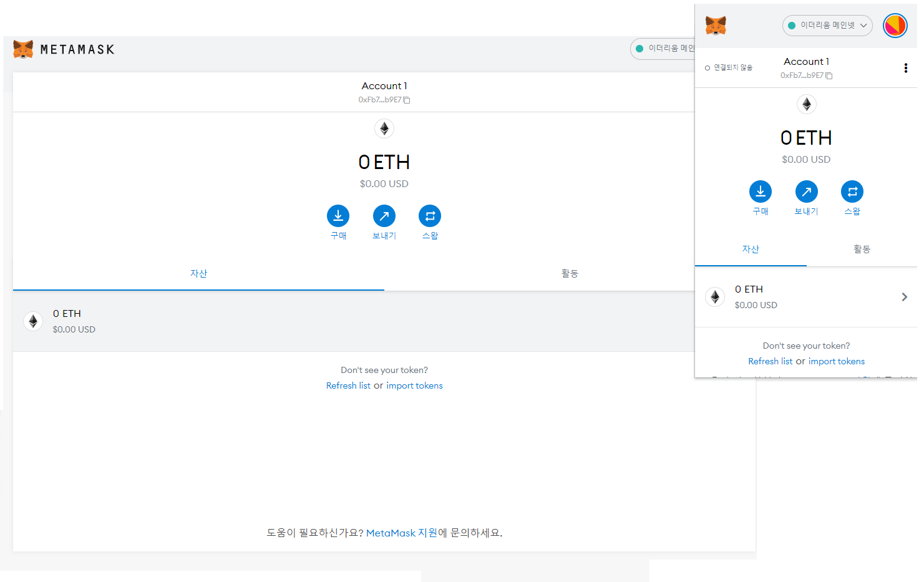Click import tokens link in main window
Viewport: 924px width, 582px height.
(414, 386)
